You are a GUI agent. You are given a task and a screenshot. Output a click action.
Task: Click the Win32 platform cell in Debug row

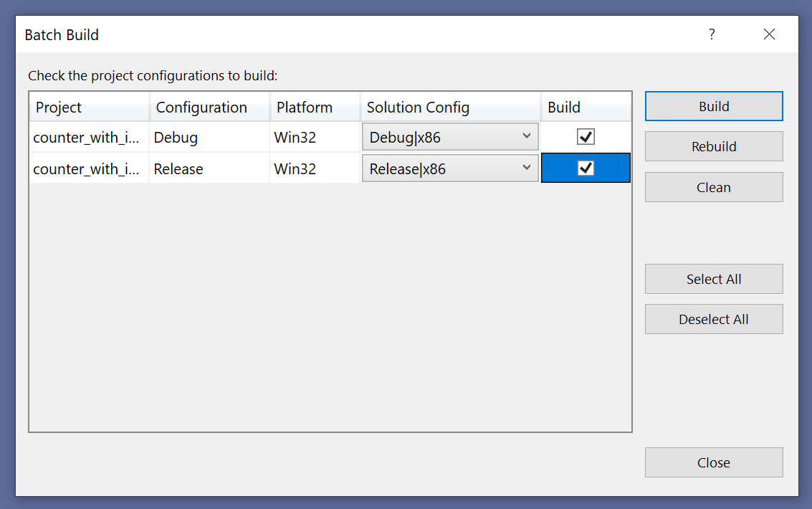(x=314, y=138)
